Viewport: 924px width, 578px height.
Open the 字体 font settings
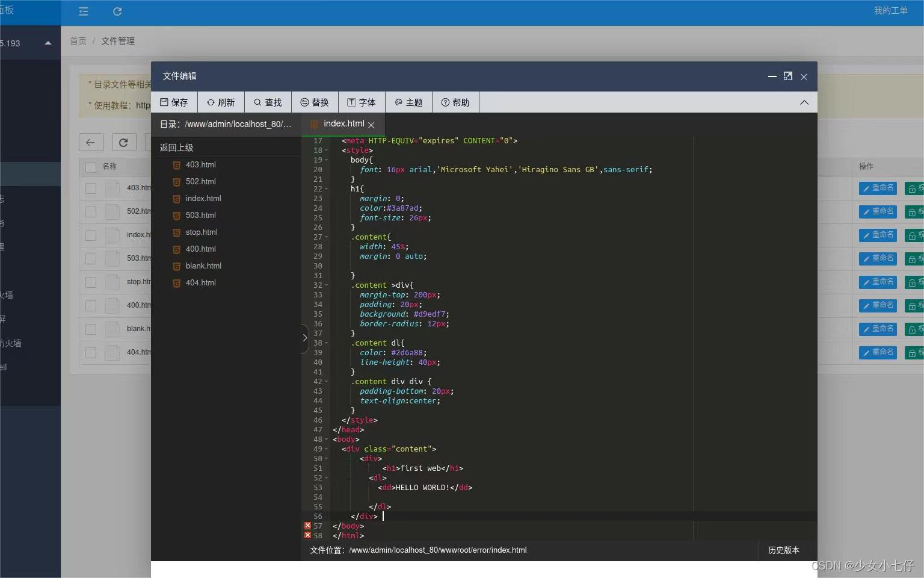pos(362,102)
